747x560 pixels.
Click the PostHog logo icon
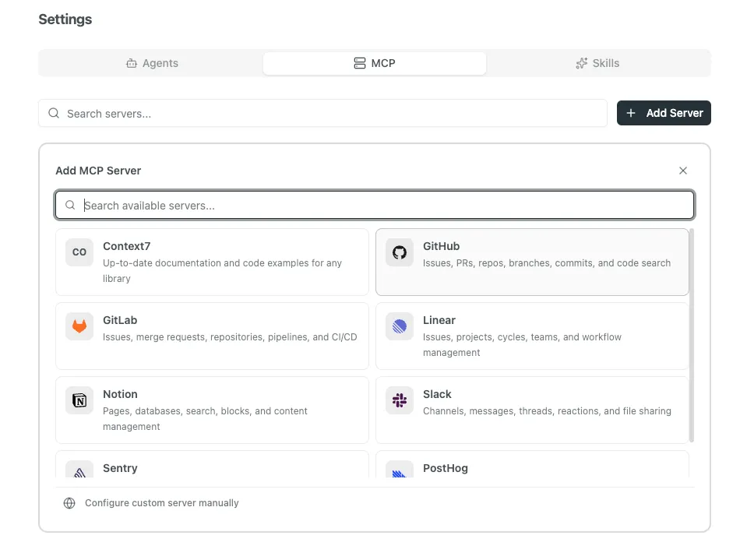point(400,470)
